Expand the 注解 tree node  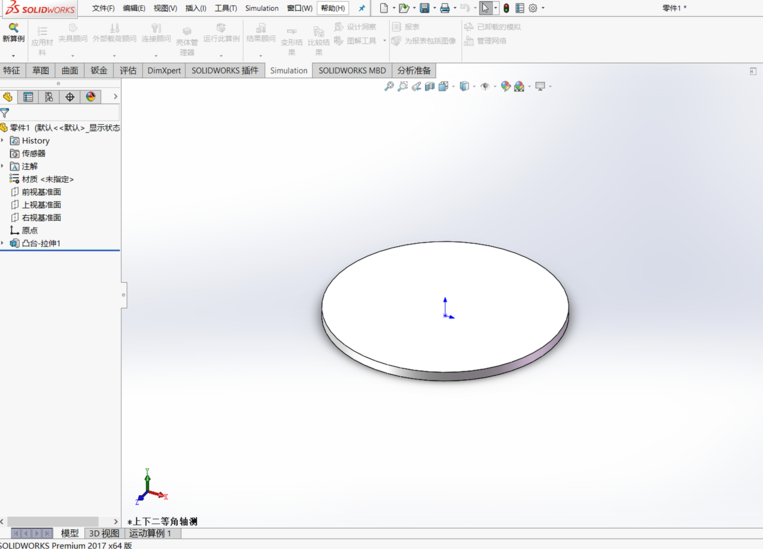pos(2,166)
